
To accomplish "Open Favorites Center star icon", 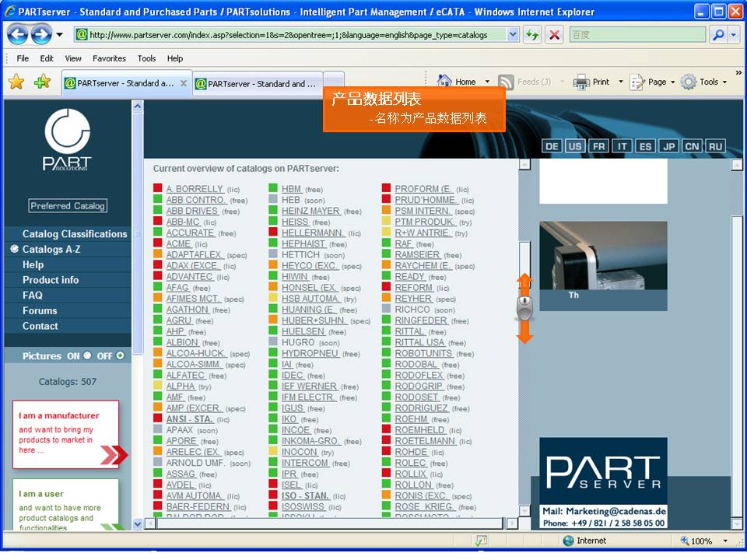I will tap(16, 82).
